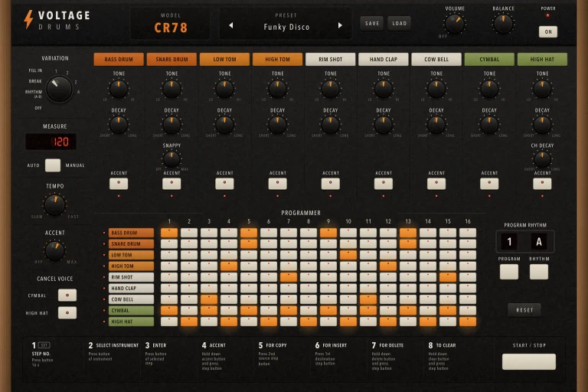Click the Cymbal Decay knob
Screen dimensions: 588x392
pos(489,126)
